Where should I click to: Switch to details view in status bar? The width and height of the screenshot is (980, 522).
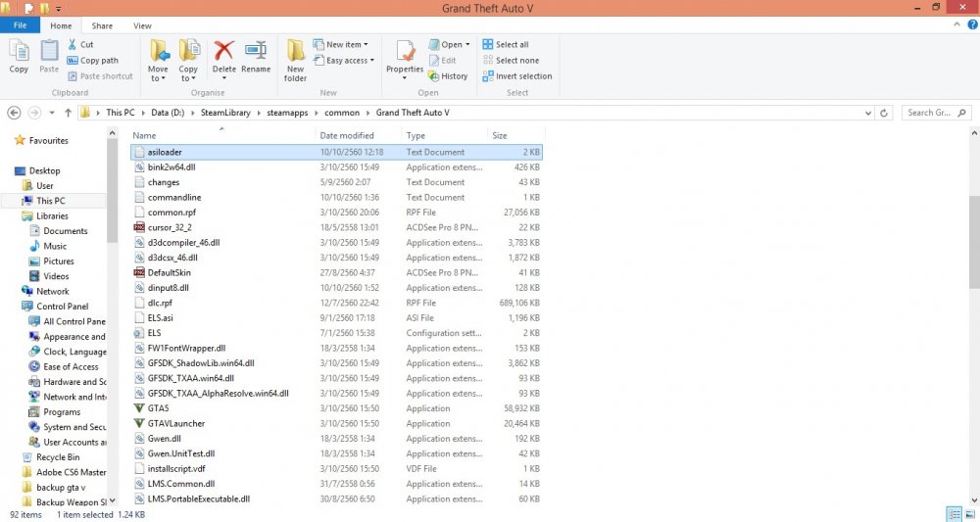pos(954,514)
